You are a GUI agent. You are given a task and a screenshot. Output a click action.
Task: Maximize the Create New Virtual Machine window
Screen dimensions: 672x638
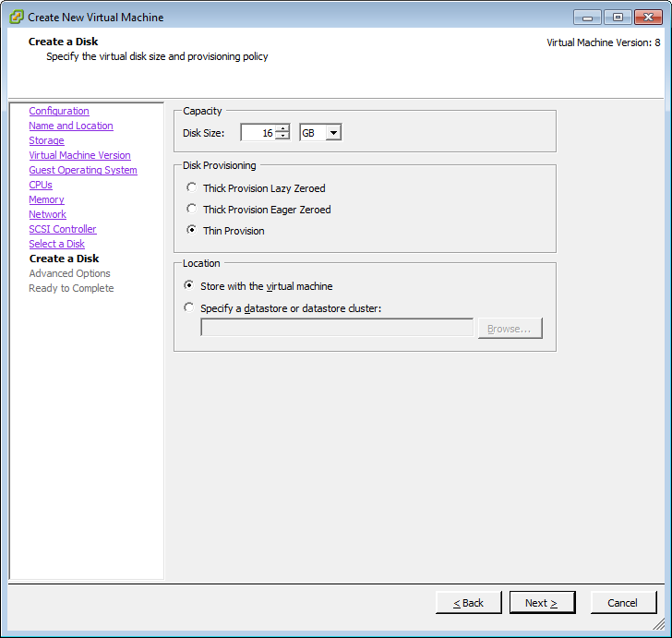618,18
